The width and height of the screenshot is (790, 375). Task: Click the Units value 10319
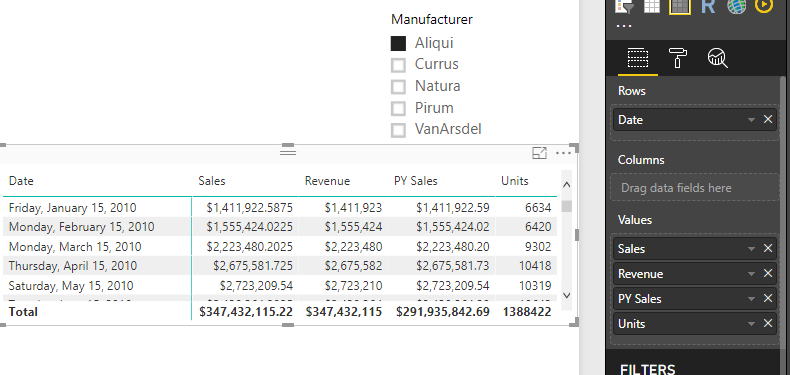coord(535,286)
